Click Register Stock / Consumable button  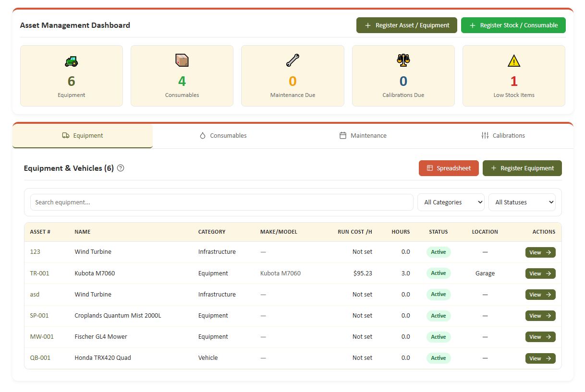(x=513, y=25)
